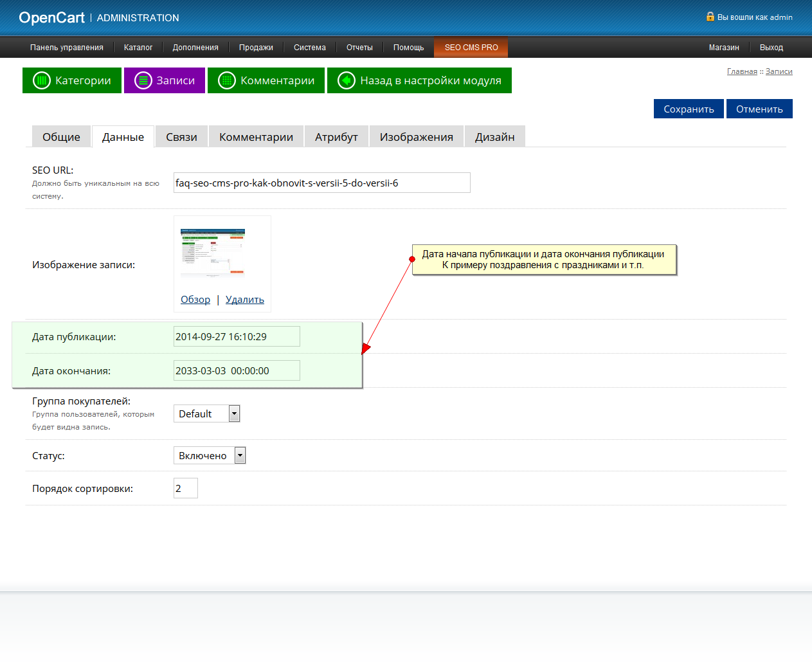
Task: Click the Отменить button
Action: point(759,109)
